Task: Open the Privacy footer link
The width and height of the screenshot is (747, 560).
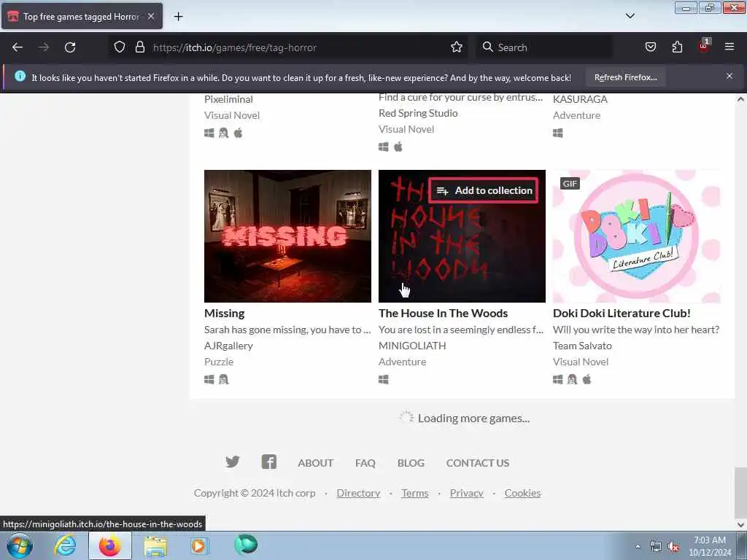Action: pyautogui.click(x=466, y=494)
